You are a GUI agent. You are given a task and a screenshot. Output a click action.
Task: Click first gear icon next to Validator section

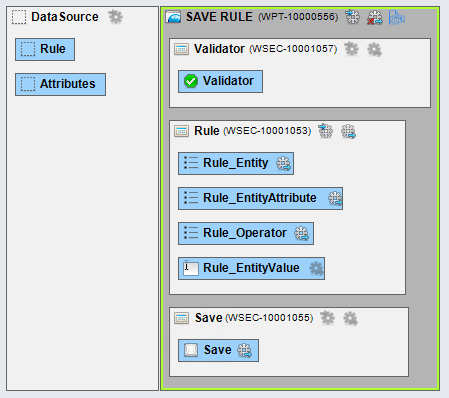click(x=351, y=49)
